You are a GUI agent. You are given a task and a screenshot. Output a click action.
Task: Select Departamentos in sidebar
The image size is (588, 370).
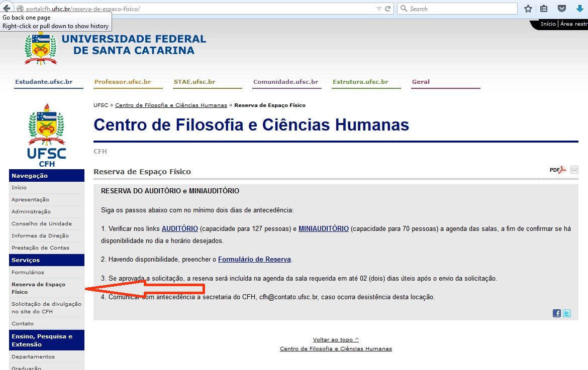click(x=47, y=357)
